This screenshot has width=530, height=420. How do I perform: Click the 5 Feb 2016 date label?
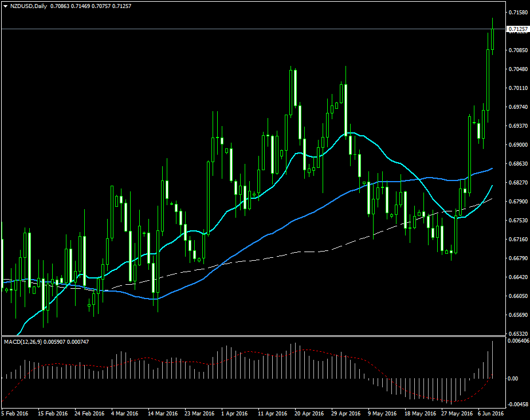tap(17, 413)
